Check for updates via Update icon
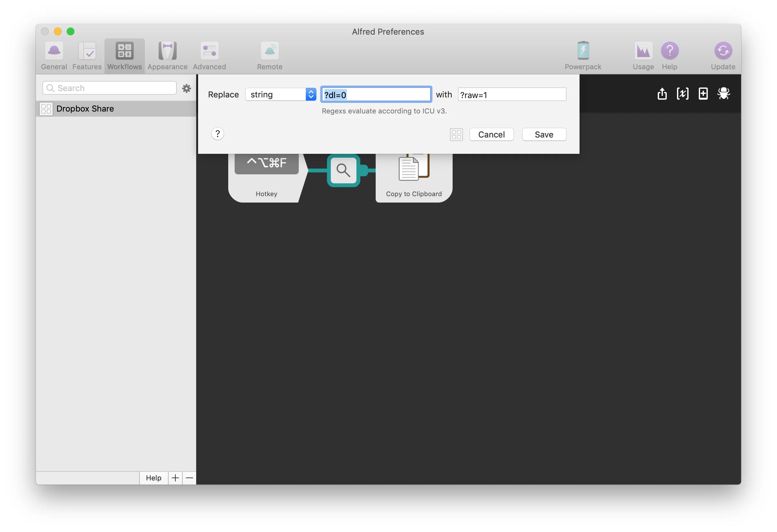Viewport: 777px width, 532px height. point(723,56)
